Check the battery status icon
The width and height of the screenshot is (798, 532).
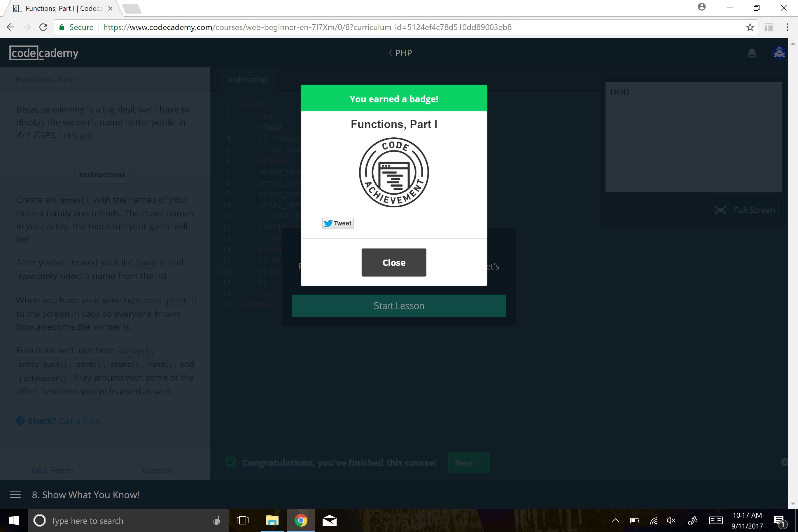634,520
